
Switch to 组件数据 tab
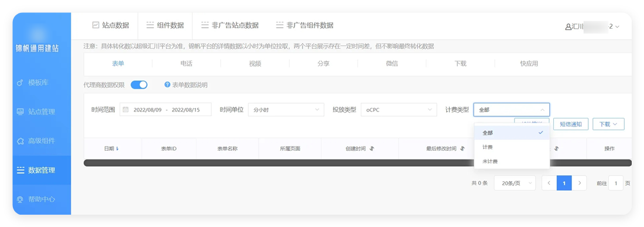(x=165, y=25)
